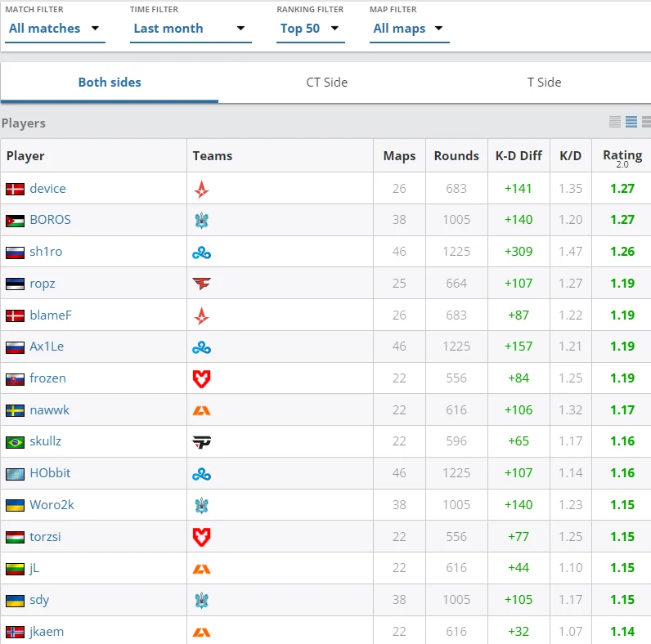Screen dimensions: 651x644
Task: Click the 664 rounds value for ropz
Action: coord(456,284)
